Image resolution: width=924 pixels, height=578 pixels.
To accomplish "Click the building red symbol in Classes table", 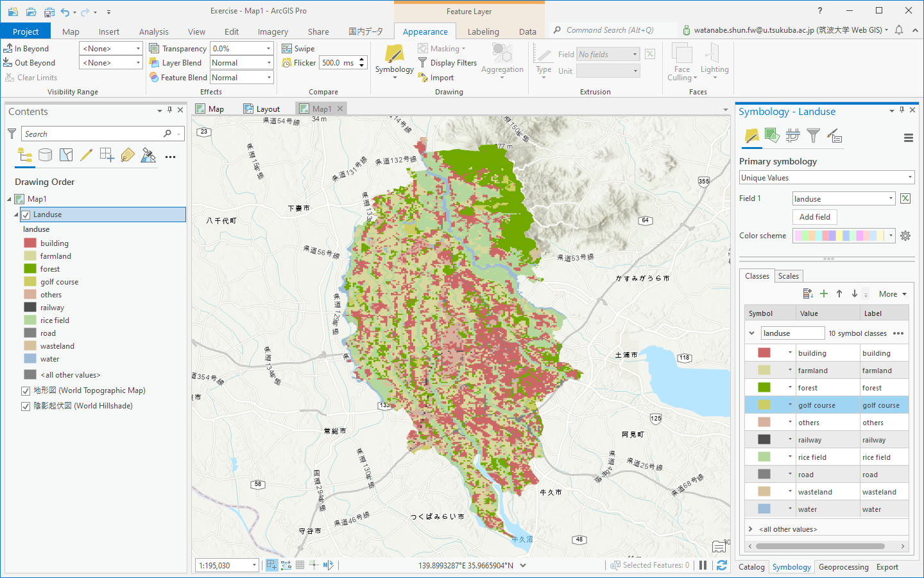I will (x=764, y=353).
